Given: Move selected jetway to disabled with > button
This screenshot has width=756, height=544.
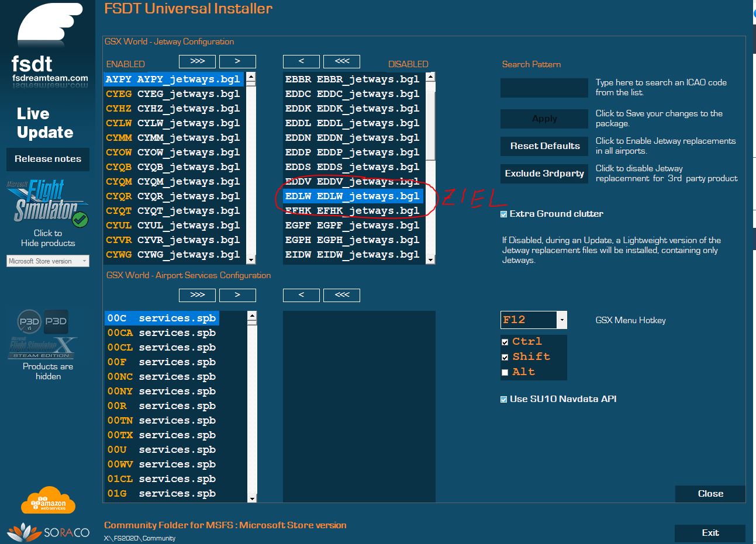Looking at the screenshot, I should coord(237,61).
